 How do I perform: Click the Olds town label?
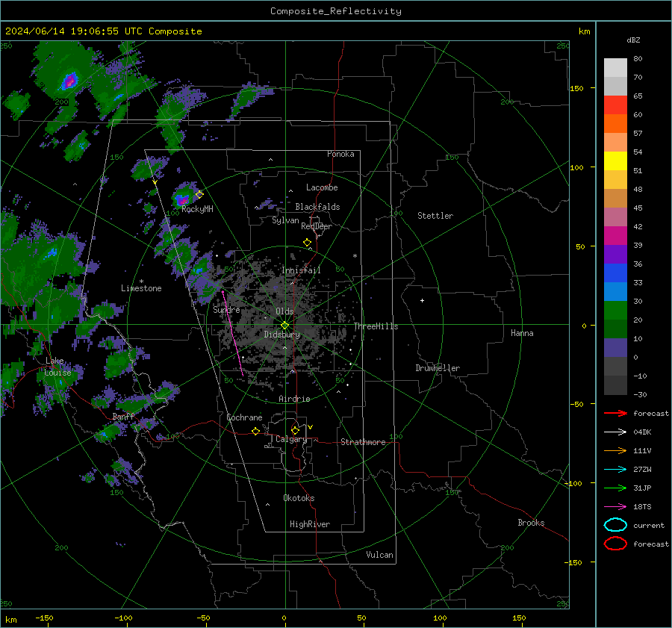284,311
